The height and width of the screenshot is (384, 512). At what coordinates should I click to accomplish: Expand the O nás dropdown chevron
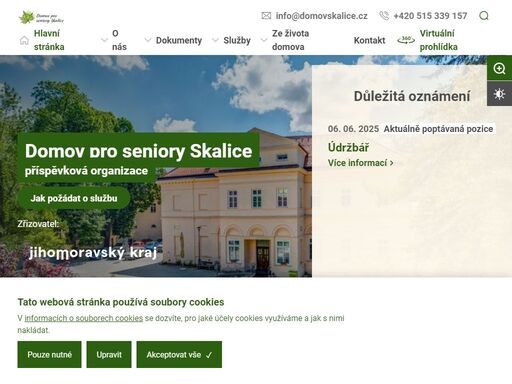click(x=104, y=40)
